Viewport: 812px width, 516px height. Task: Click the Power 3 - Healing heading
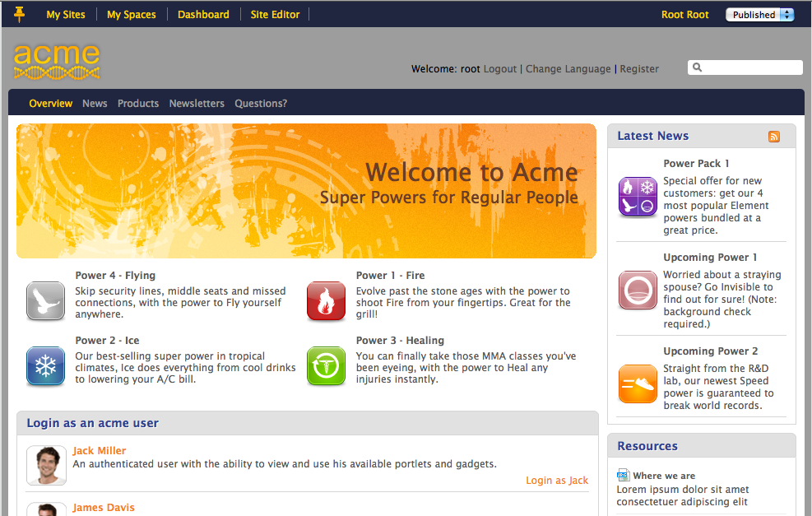point(400,341)
